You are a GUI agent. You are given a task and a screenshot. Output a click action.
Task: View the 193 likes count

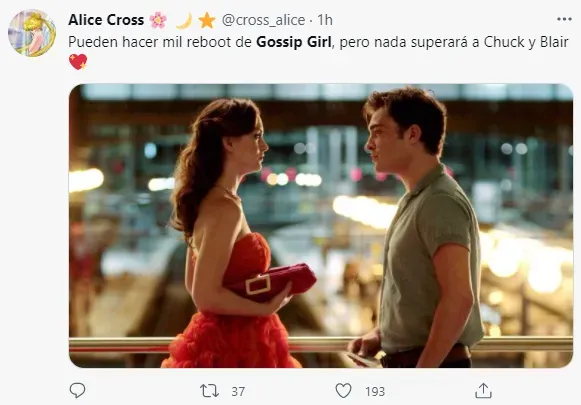[375, 391]
